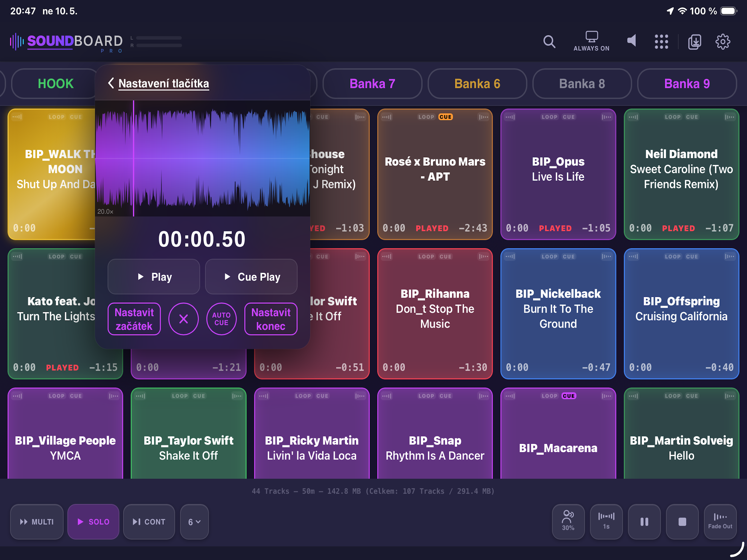The width and height of the screenshot is (747, 560).
Task: Click the Fade Out button
Action: 720,521
